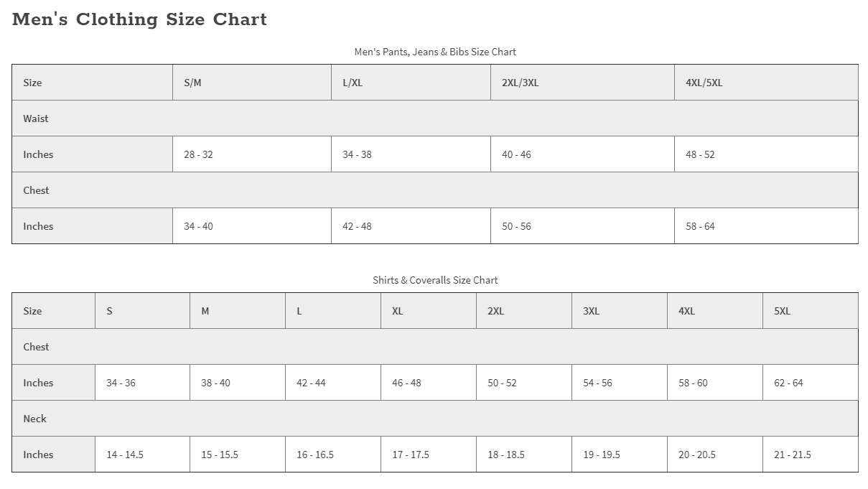868x489 pixels.
Task: Select the 42 - 48 chest cell in pants chart
Action: [x=357, y=226]
